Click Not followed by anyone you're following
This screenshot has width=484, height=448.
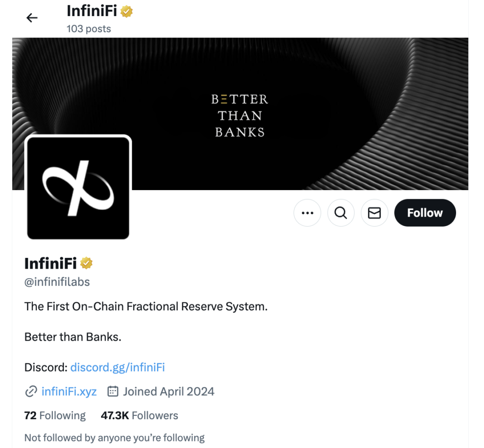tap(114, 438)
